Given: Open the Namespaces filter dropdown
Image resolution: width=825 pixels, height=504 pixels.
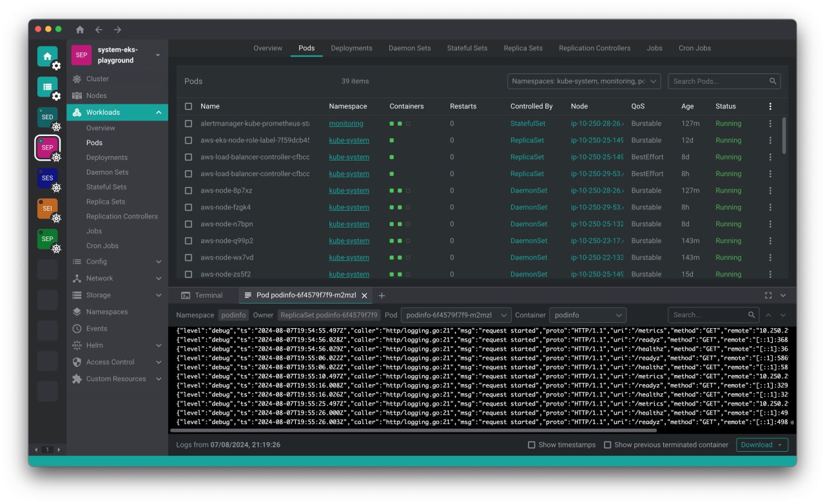Looking at the screenshot, I should (x=584, y=81).
